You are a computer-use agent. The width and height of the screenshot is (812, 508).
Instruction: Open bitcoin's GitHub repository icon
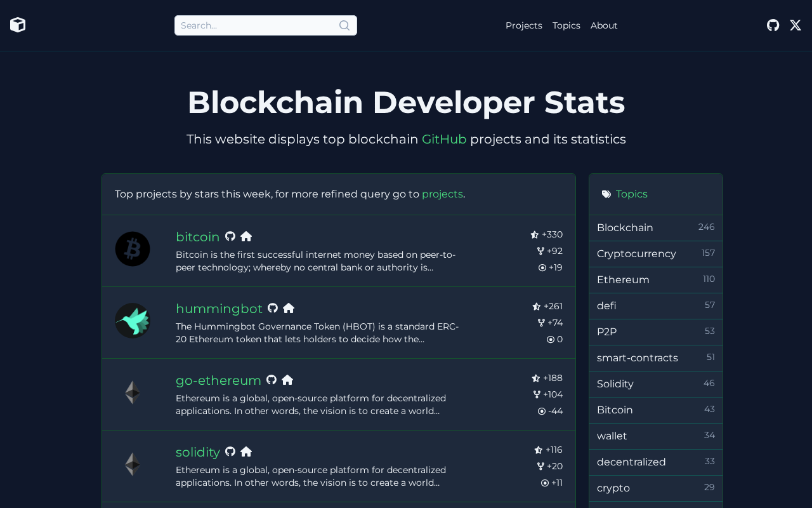(x=230, y=236)
